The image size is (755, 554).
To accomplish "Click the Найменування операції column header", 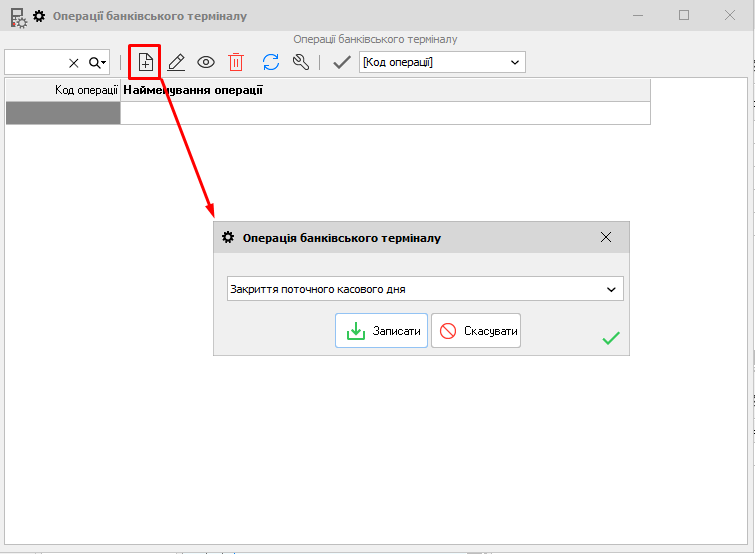I will tap(385, 90).
